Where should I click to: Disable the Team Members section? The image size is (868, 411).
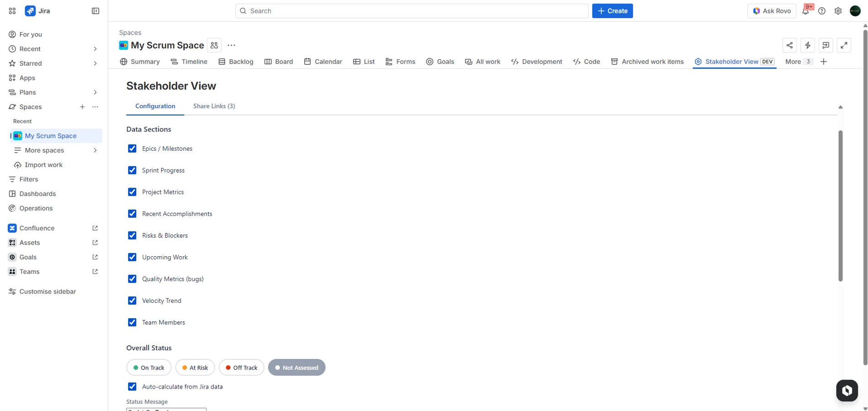pyautogui.click(x=132, y=322)
